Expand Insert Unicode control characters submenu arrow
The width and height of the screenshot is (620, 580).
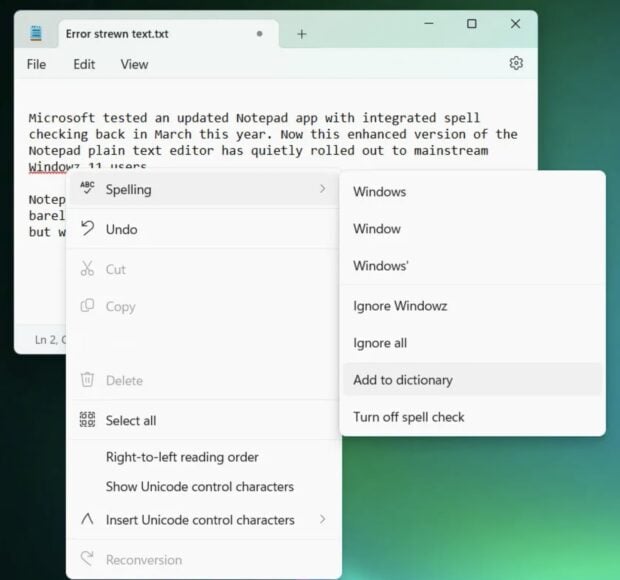[322, 519]
